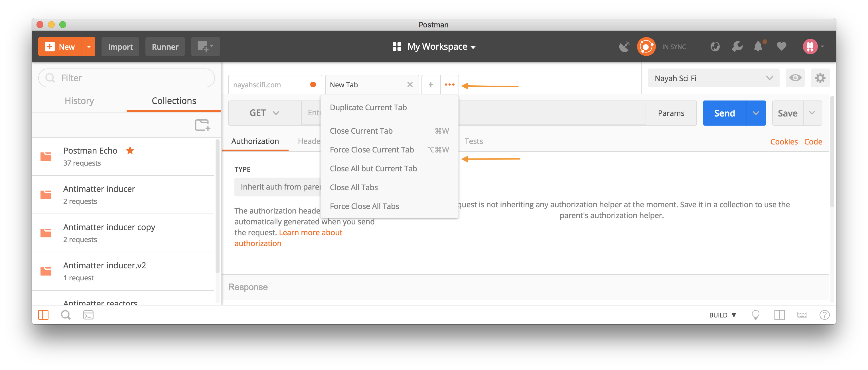The height and width of the screenshot is (370, 868).
Task: Open the keyboard shortcuts icon
Action: click(x=802, y=315)
